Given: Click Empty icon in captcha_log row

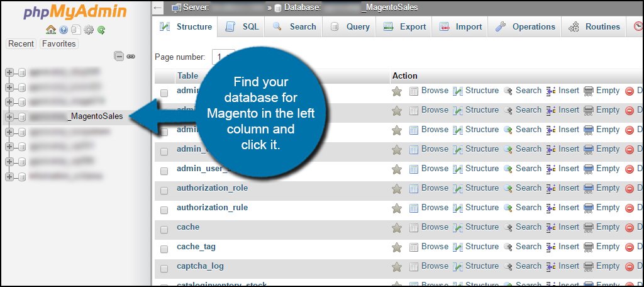Looking at the screenshot, I should point(589,267).
